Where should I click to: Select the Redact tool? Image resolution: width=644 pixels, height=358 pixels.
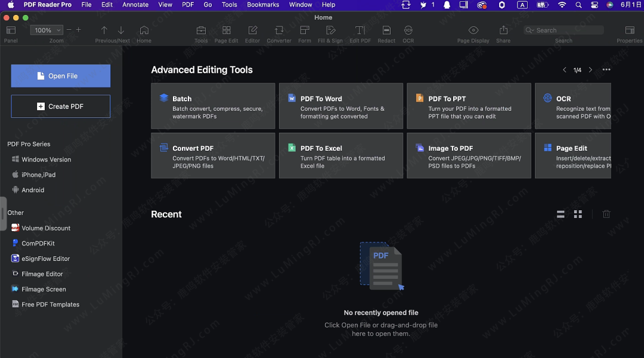point(386,30)
